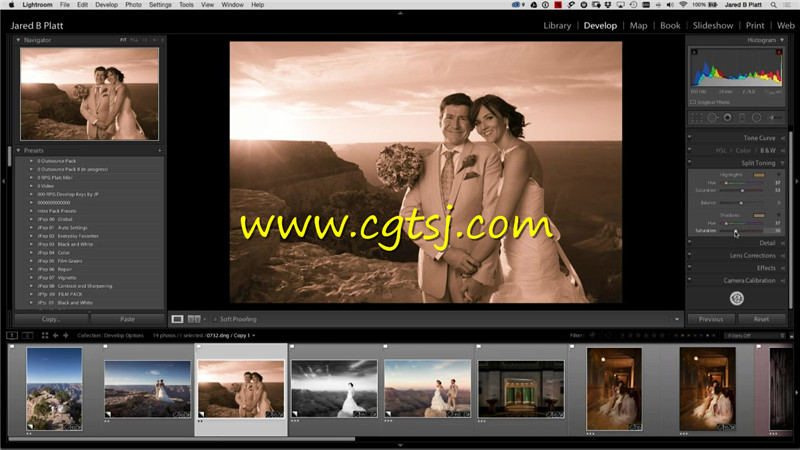Open the Slideshow module
800x450 pixels.
click(713, 26)
